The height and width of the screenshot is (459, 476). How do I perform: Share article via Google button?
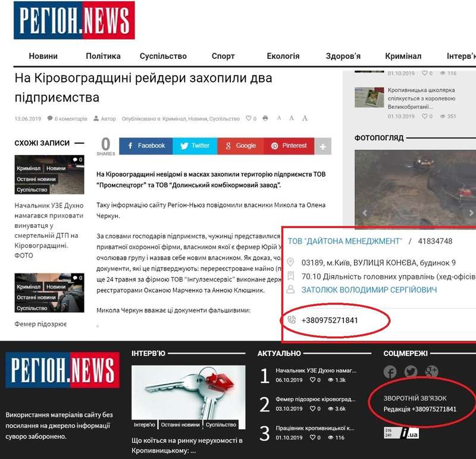(x=240, y=146)
